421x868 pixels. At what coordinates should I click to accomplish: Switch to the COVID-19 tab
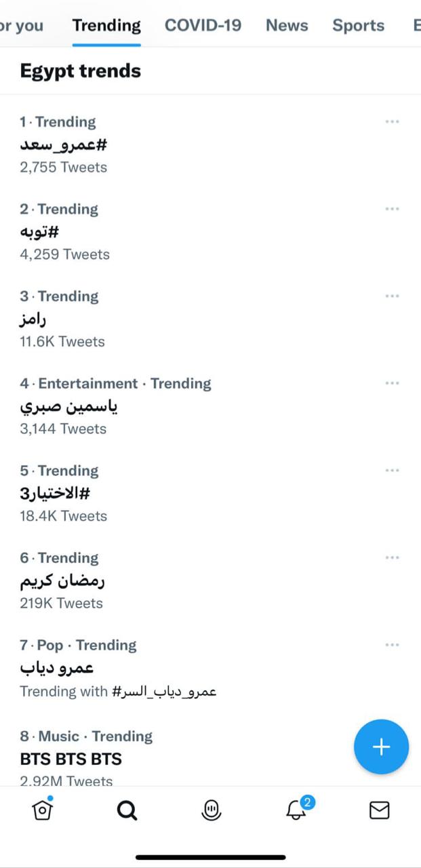pyautogui.click(x=203, y=26)
